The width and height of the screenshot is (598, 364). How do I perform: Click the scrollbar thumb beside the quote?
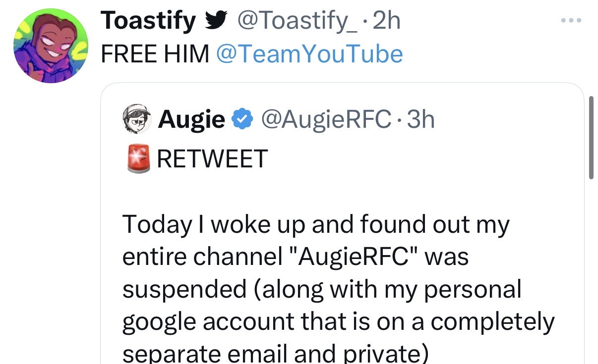591,137
